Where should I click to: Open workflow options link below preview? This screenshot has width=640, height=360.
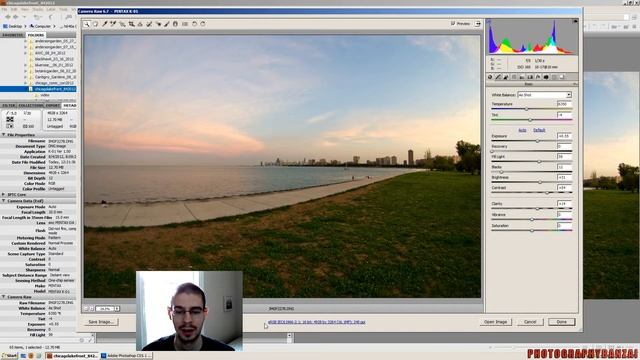pos(317,322)
